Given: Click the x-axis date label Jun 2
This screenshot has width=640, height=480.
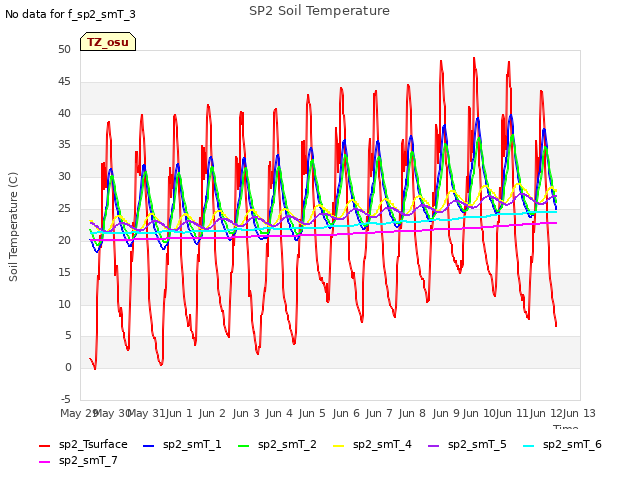Looking at the screenshot, I should tap(212, 413).
